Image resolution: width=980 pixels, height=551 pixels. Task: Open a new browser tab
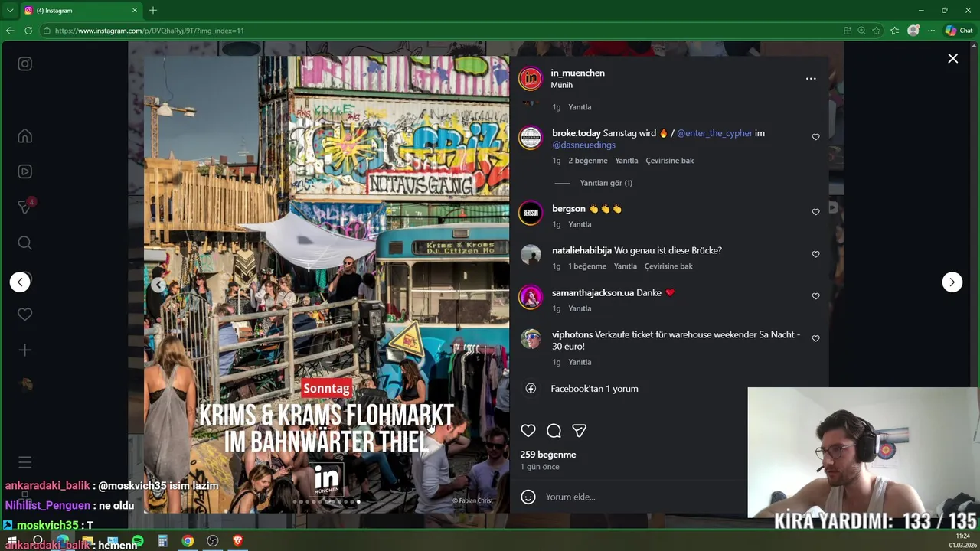coord(153,11)
